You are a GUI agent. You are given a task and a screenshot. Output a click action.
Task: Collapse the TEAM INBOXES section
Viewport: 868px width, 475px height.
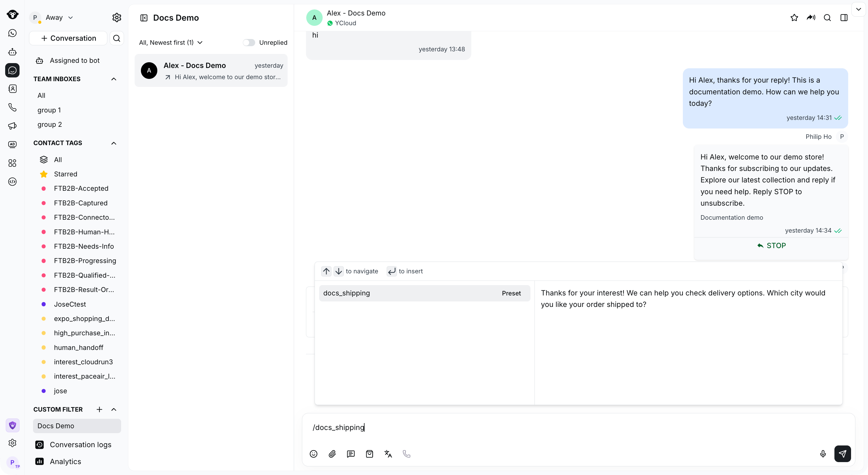tap(114, 79)
